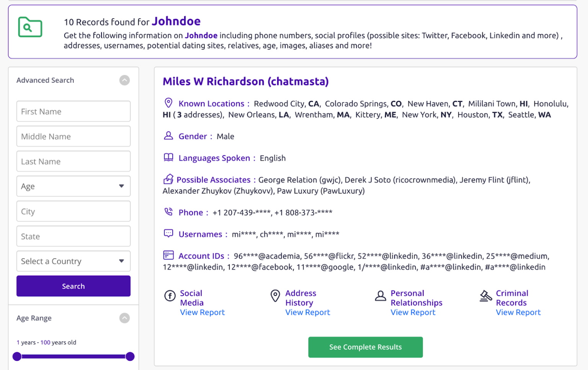Open Social Media View Report link

[203, 312]
